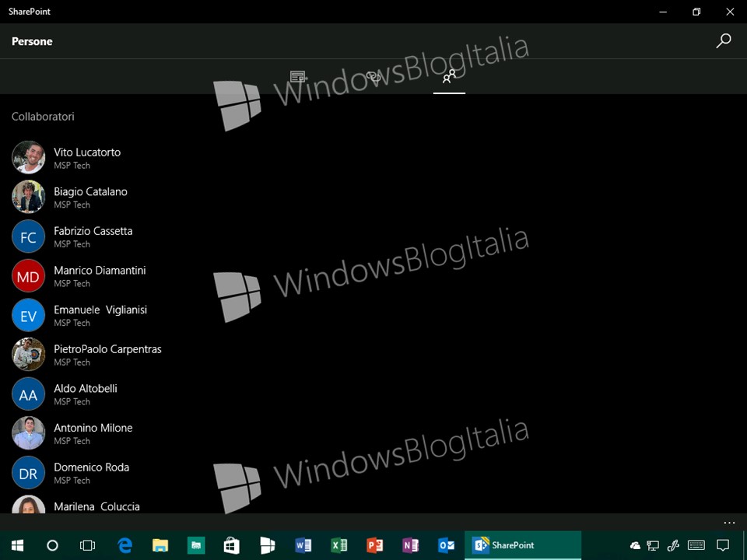Click the Collaboratori section heading
The width and height of the screenshot is (747, 560).
tap(43, 117)
